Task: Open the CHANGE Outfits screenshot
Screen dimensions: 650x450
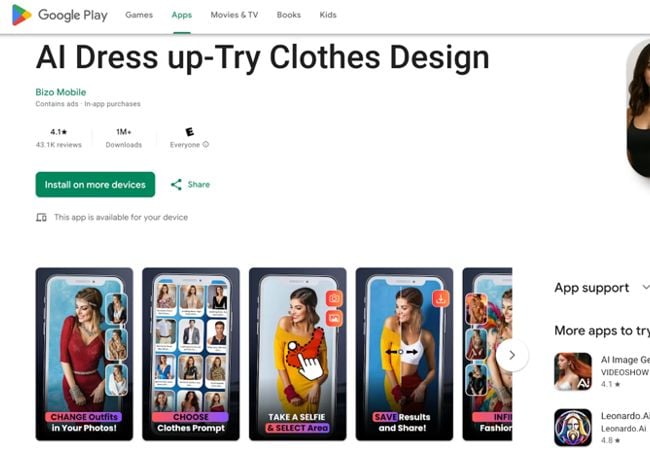Action: coord(84,354)
